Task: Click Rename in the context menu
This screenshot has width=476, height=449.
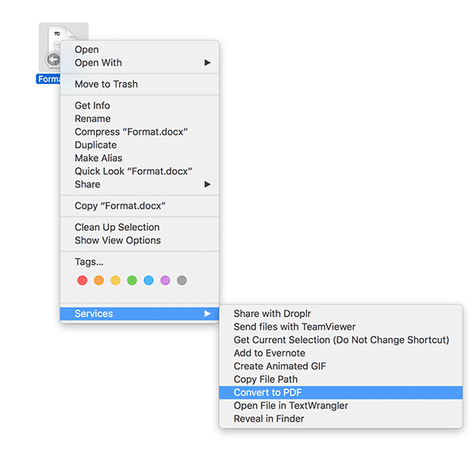Action: click(x=140, y=118)
